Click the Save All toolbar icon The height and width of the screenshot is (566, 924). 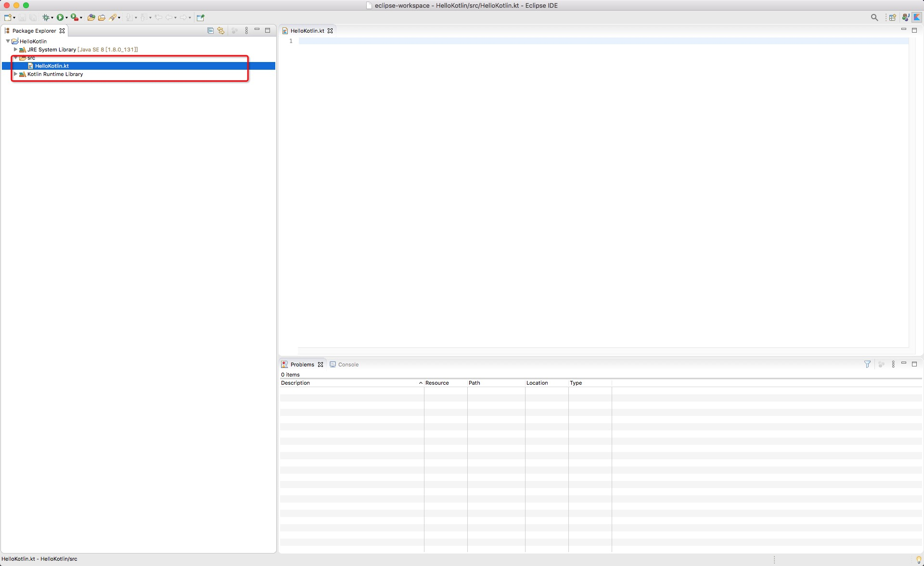coord(33,17)
